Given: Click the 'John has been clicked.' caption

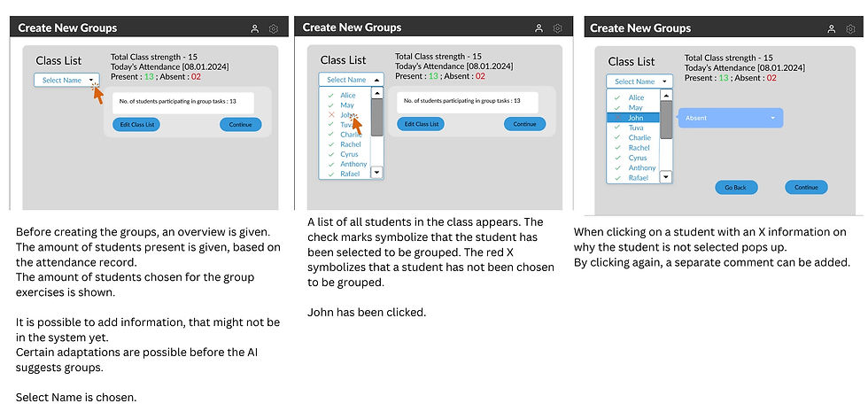Looking at the screenshot, I should click(367, 312).
